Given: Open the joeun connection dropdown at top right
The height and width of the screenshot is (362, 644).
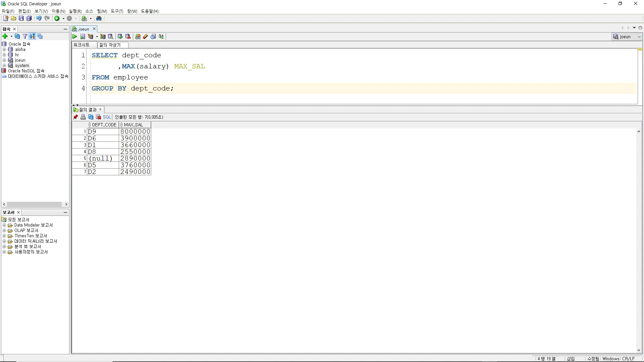Looking at the screenshot, I should (639, 37).
